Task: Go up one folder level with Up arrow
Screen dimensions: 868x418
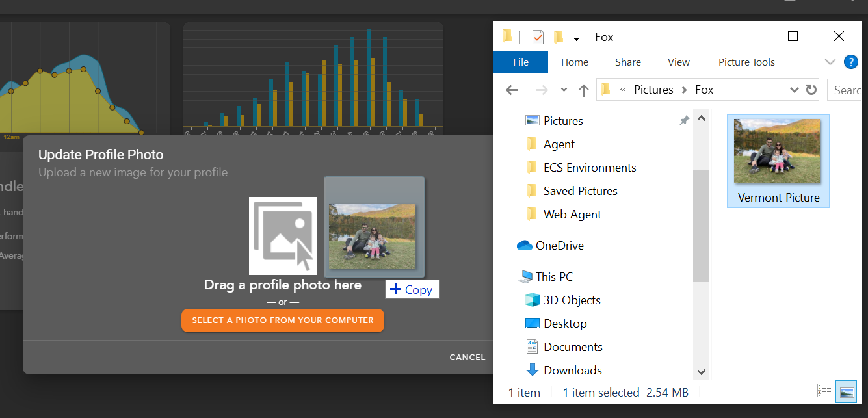Action: pyautogui.click(x=583, y=90)
